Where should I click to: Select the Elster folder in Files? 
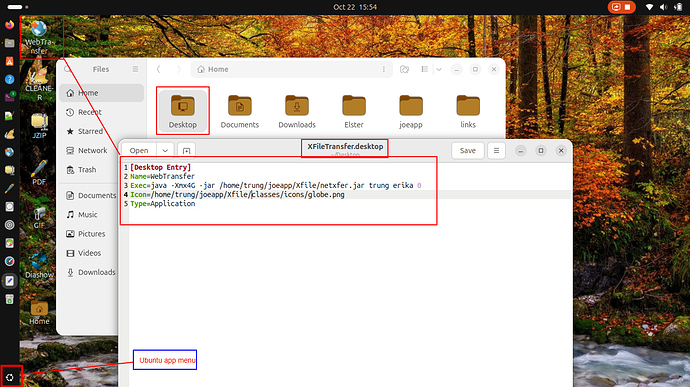354,112
